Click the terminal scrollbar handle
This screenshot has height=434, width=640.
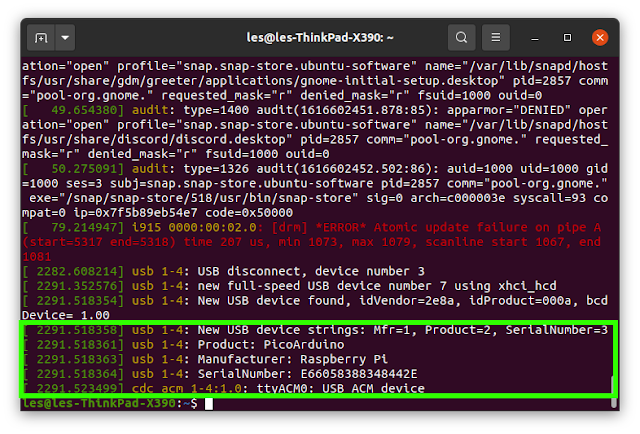[x=613, y=392]
